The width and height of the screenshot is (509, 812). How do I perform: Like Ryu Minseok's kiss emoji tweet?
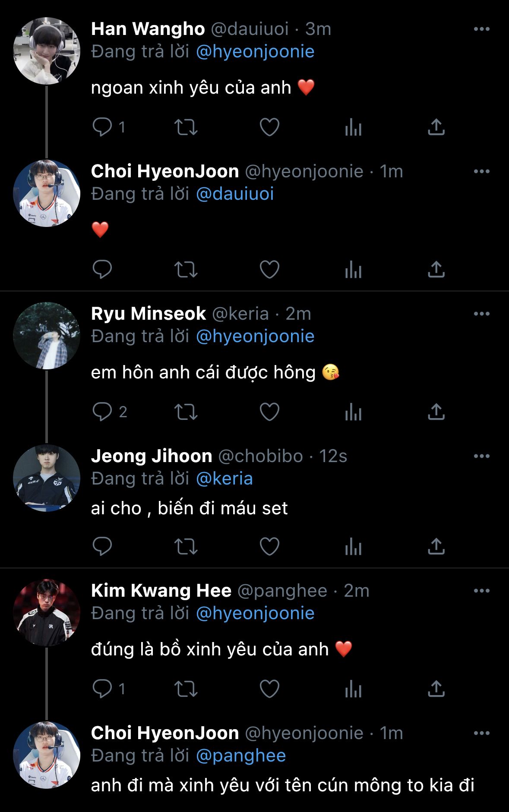tap(269, 412)
